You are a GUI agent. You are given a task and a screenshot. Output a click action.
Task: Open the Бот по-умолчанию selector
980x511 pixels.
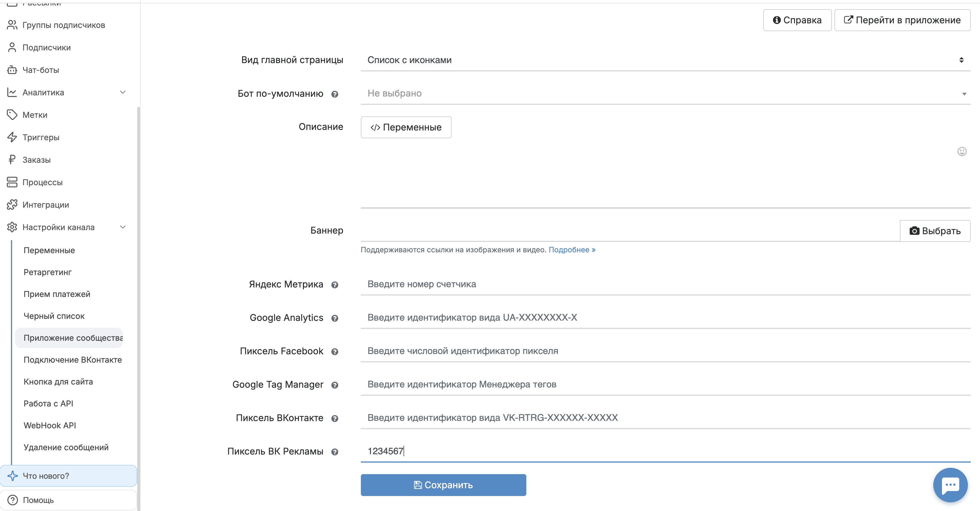[665, 94]
